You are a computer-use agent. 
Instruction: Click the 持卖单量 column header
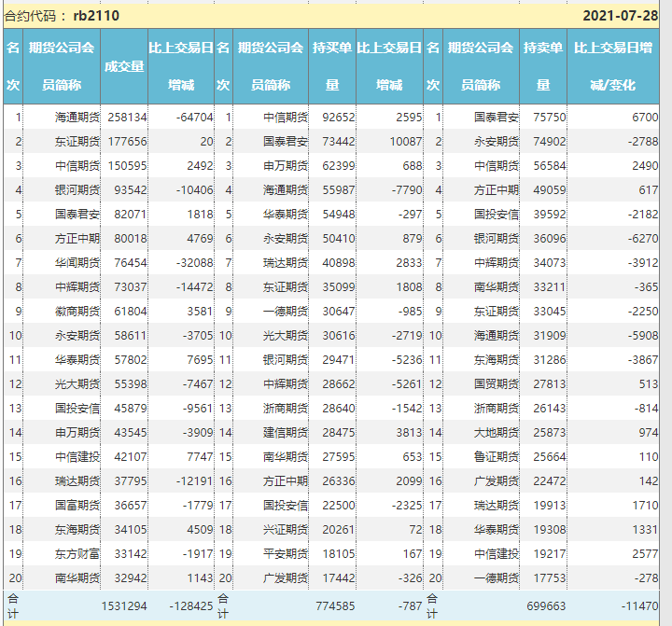(543, 66)
